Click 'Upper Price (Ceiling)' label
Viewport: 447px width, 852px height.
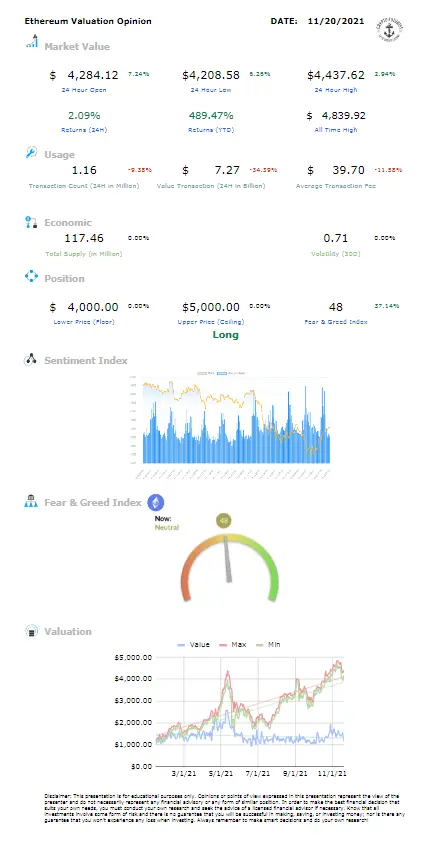click(x=211, y=322)
